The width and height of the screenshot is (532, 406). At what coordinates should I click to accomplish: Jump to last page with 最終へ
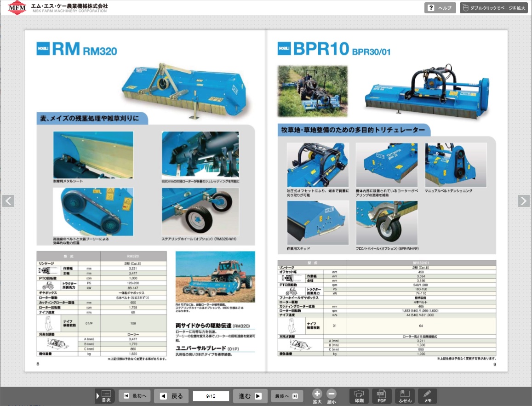click(287, 396)
